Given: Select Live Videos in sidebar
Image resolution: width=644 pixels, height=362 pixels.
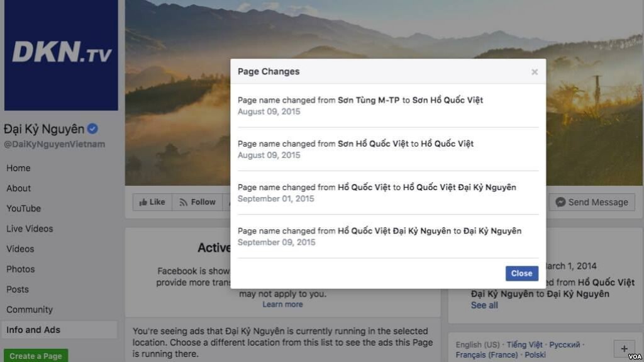Looking at the screenshot, I should (x=30, y=229).
